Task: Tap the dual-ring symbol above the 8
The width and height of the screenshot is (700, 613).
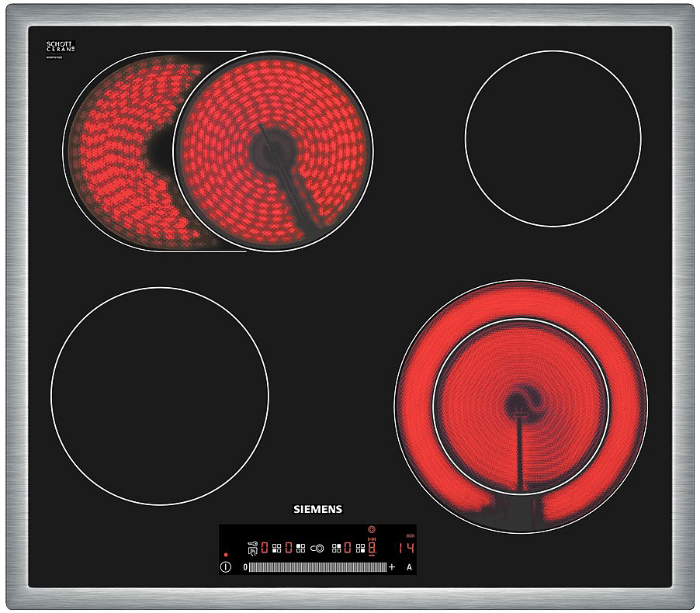Action: pyautogui.click(x=371, y=529)
